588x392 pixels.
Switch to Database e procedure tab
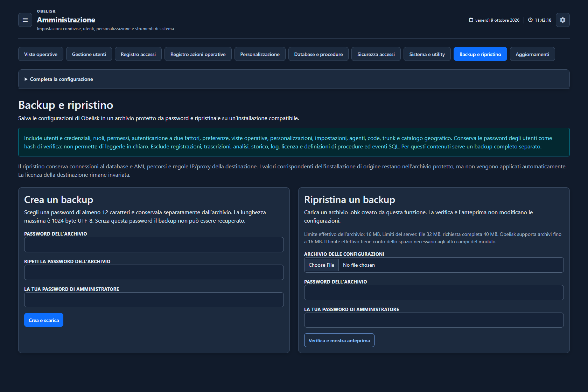[318, 54]
